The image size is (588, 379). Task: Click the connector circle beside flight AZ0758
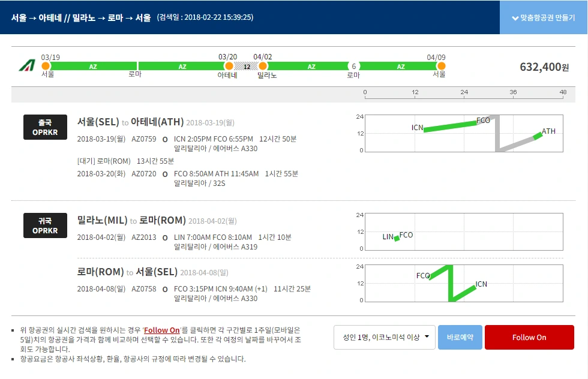click(165, 288)
